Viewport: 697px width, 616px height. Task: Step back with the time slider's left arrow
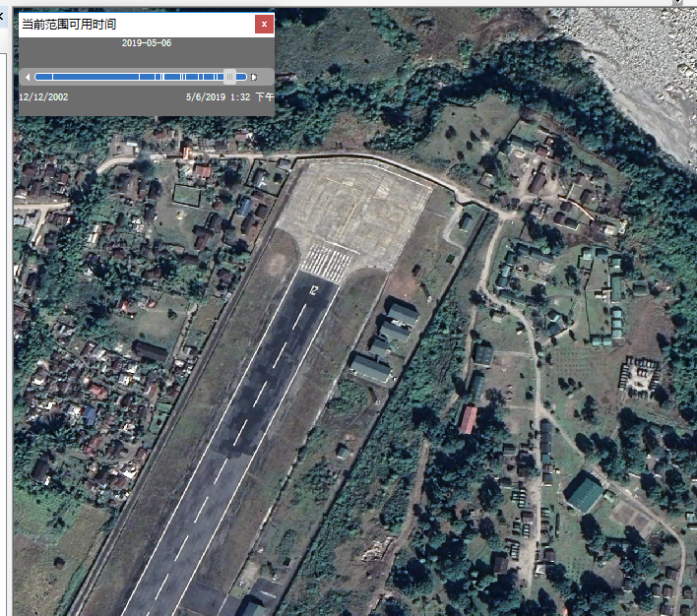click(x=29, y=77)
